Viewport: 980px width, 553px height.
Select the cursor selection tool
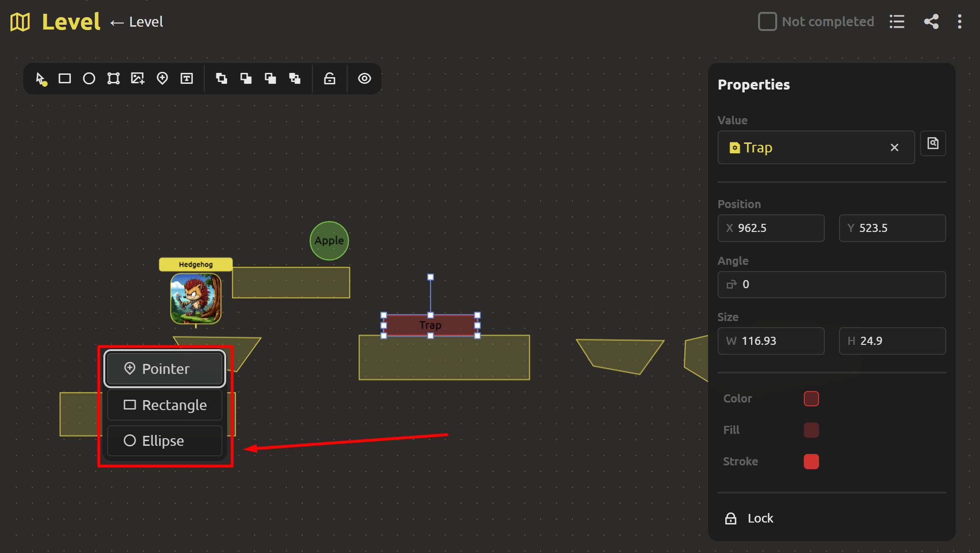[x=41, y=79]
